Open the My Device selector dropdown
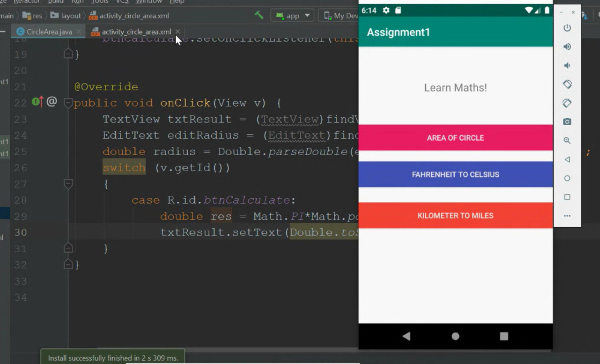The width and height of the screenshot is (600, 364). pyautogui.click(x=340, y=16)
